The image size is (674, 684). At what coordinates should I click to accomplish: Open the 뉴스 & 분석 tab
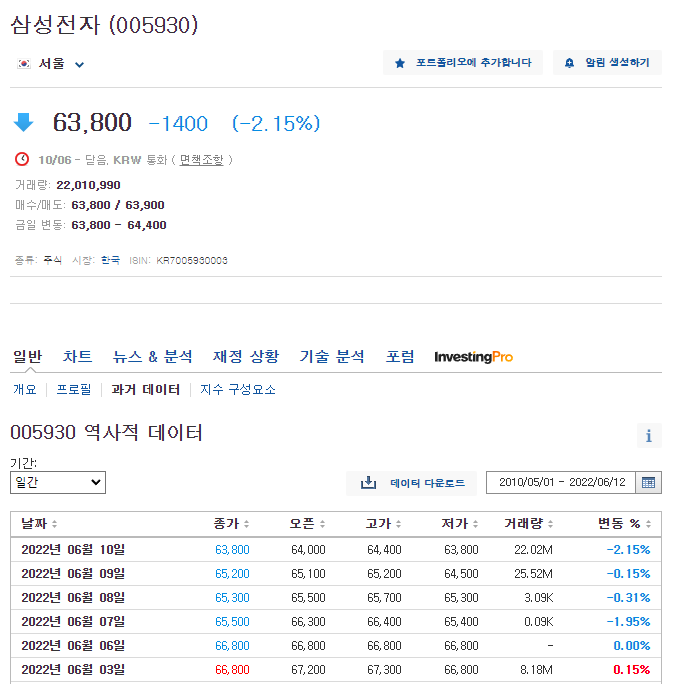(152, 357)
